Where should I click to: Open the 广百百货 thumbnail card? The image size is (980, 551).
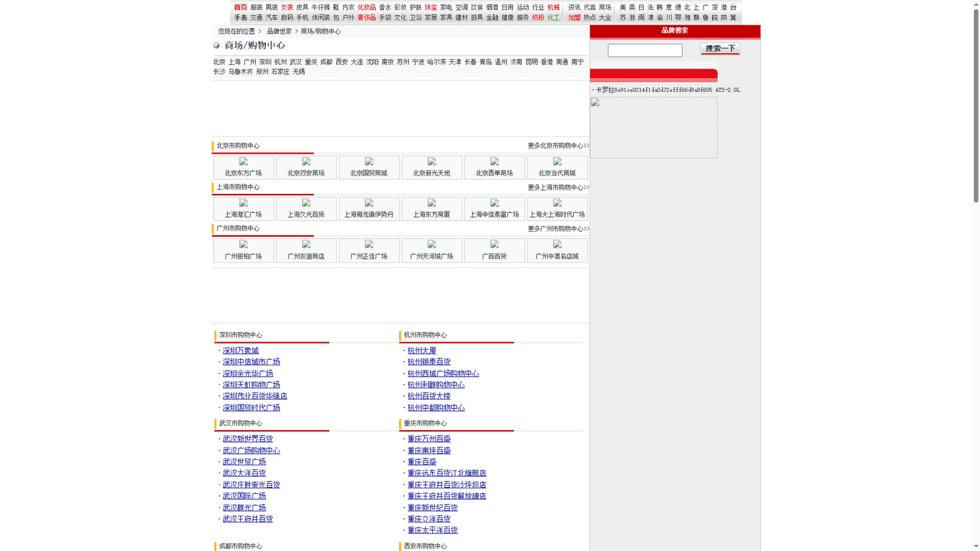[x=495, y=250]
